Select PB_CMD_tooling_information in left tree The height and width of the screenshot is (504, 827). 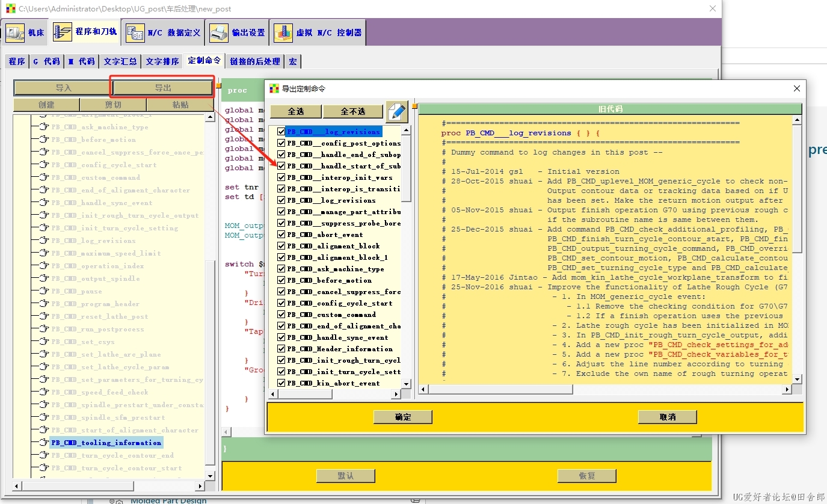coord(106,443)
